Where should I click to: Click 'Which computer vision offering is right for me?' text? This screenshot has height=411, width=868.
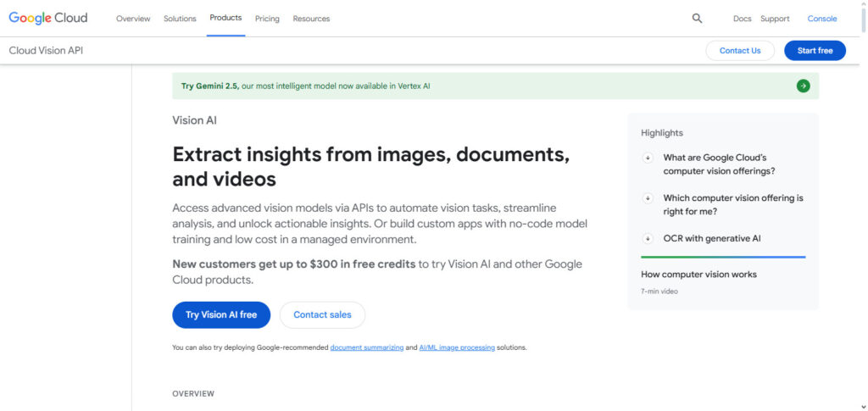click(x=733, y=205)
